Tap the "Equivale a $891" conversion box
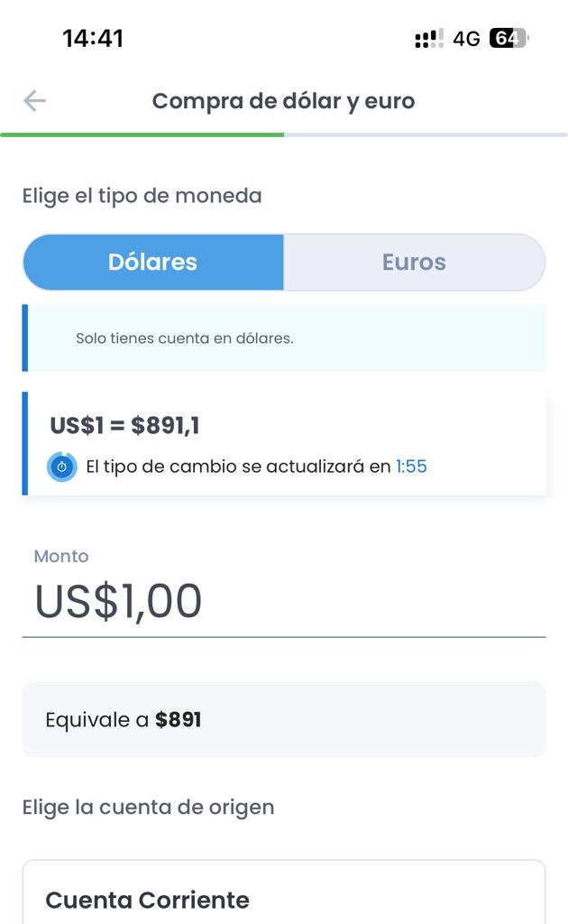Image resolution: width=568 pixels, height=924 pixels. tap(283, 719)
